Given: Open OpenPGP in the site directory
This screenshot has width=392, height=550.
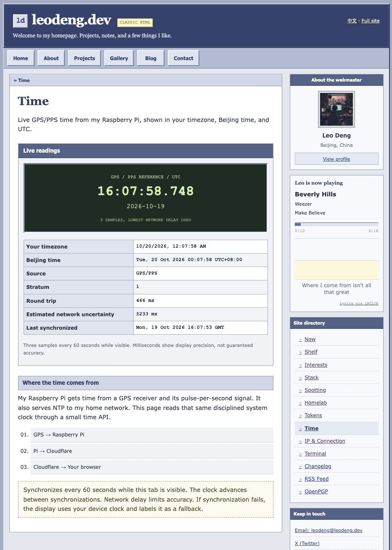Looking at the screenshot, I should pos(316,492).
